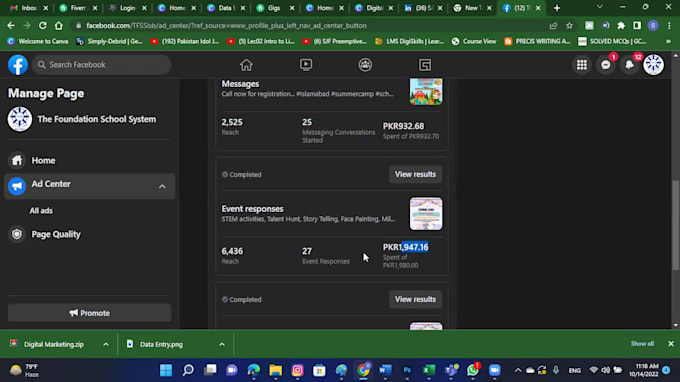Open Course View bookmark

(474, 41)
